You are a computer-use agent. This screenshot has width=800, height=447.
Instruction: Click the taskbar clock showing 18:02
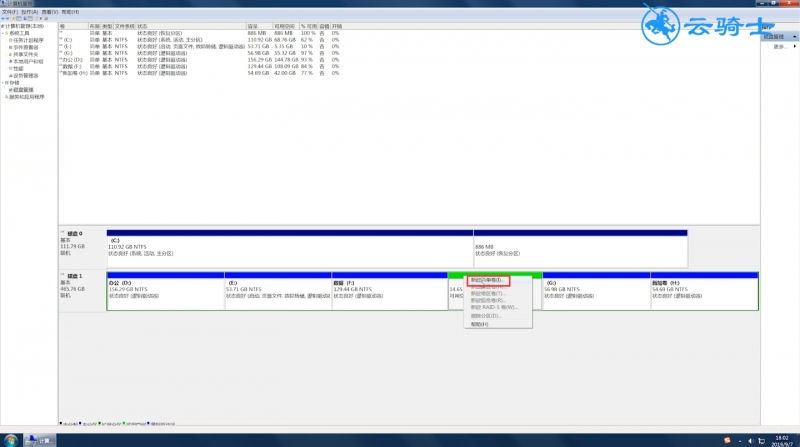[782, 441]
